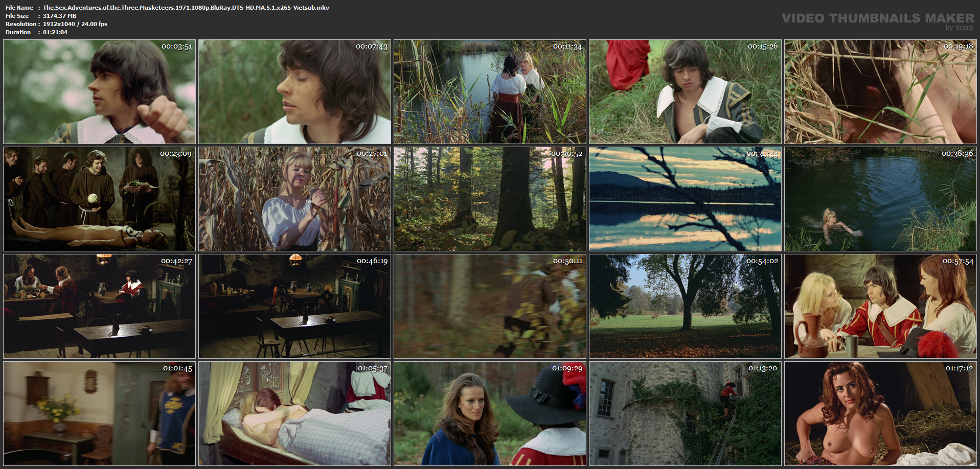
Task: Click the file size value 3174.37 MB
Action: [x=59, y=16]
